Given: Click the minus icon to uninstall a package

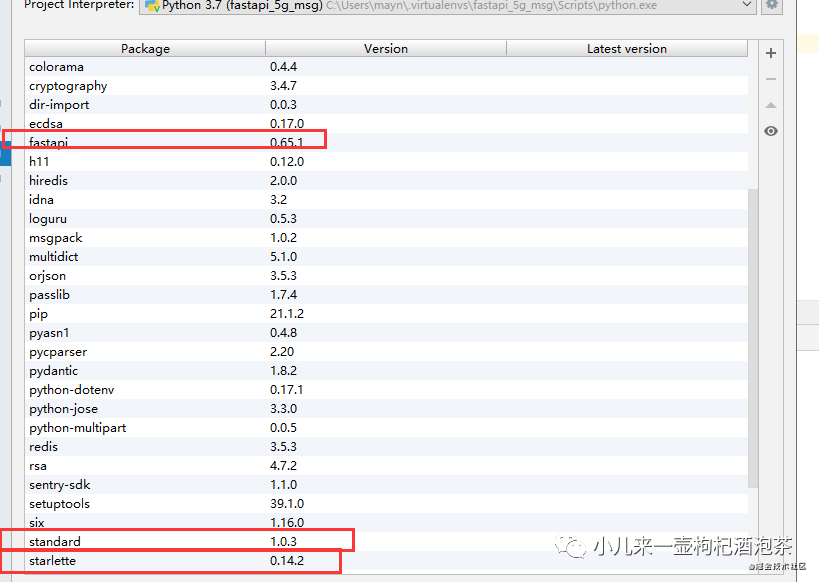Looking at the screenshot, I should pyautogui.click(x=771, y=78).
